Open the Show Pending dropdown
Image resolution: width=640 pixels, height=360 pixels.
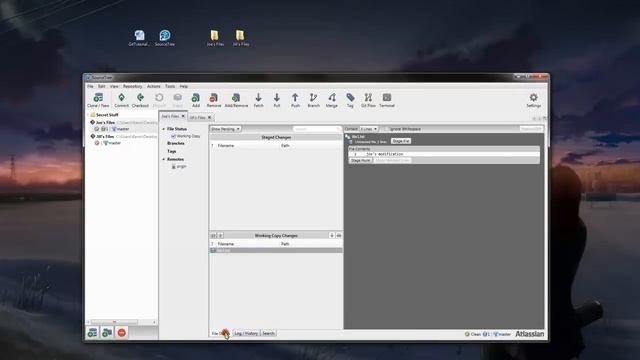[225, 129]
